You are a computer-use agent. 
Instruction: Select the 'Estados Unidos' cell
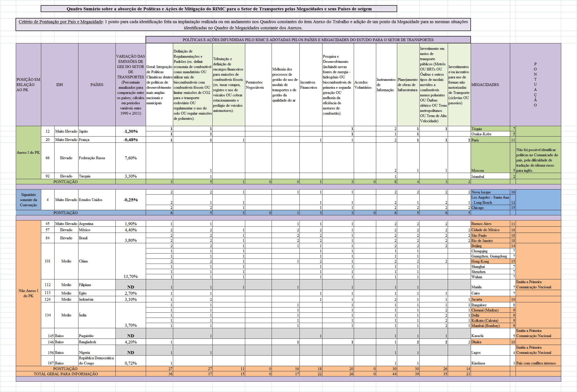pyautogui.click(x=97, y=200)
